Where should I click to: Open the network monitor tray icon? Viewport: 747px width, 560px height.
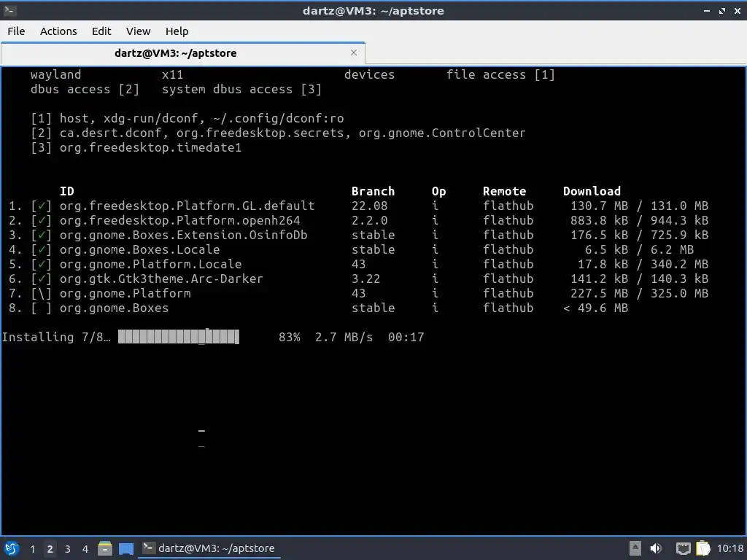tap(683, 548)
